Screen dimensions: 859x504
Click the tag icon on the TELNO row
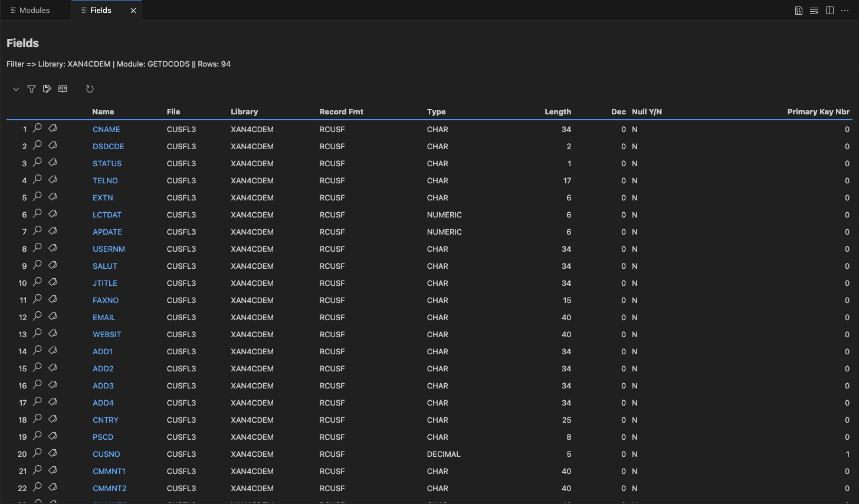(53, 179)
